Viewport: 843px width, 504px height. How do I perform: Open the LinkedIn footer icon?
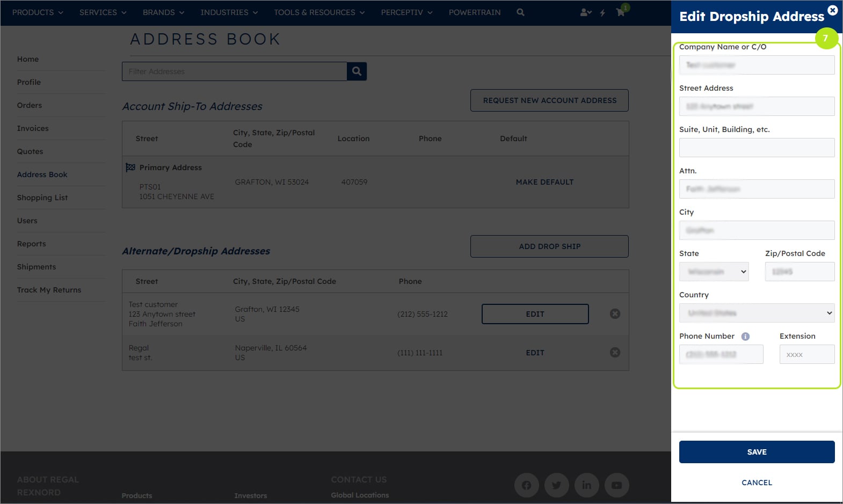click(x=587, y=485)
